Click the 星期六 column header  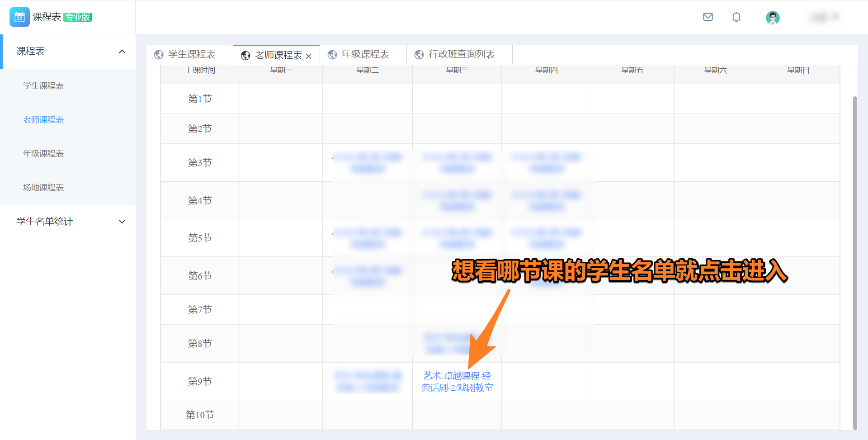(716, 71)
